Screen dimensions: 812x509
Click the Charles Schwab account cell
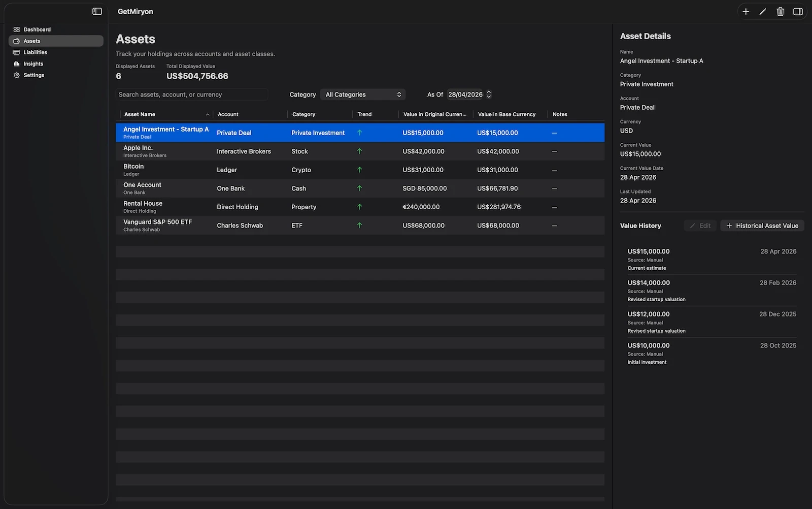tap(240, 226)
